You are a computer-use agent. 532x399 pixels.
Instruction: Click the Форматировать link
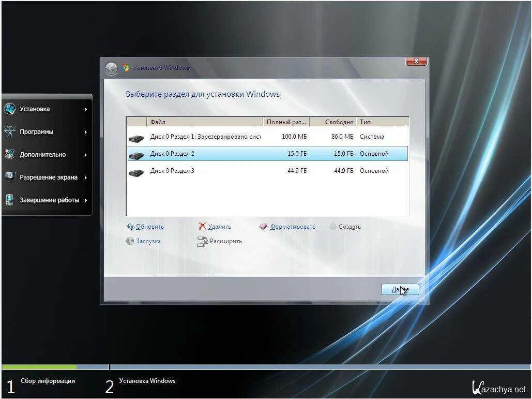[293, 227]
